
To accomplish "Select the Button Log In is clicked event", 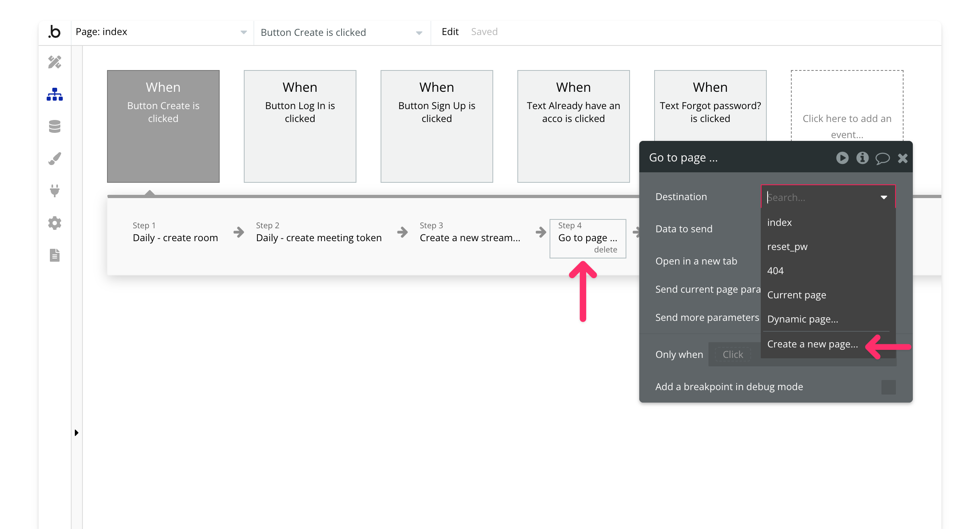I will (300, 126).
